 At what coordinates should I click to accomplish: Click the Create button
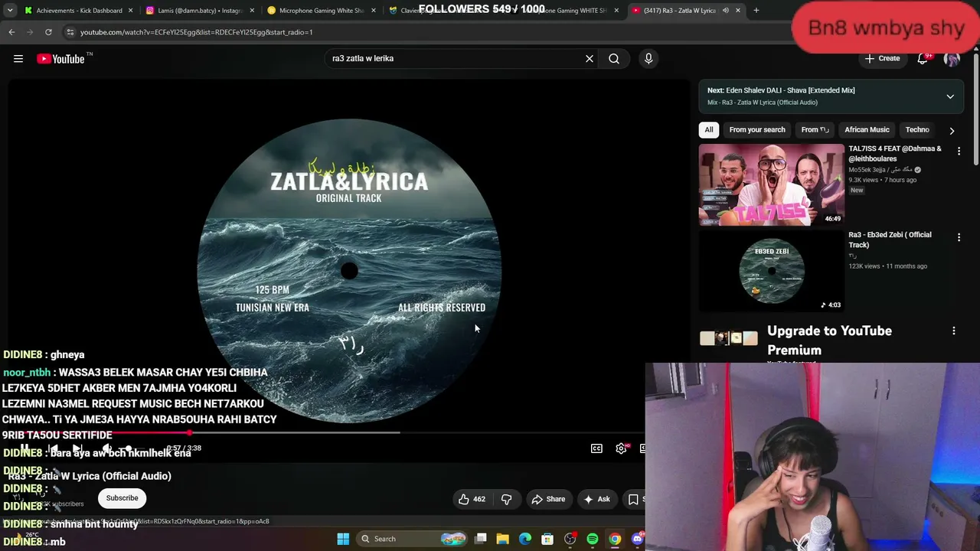(881, 59)
